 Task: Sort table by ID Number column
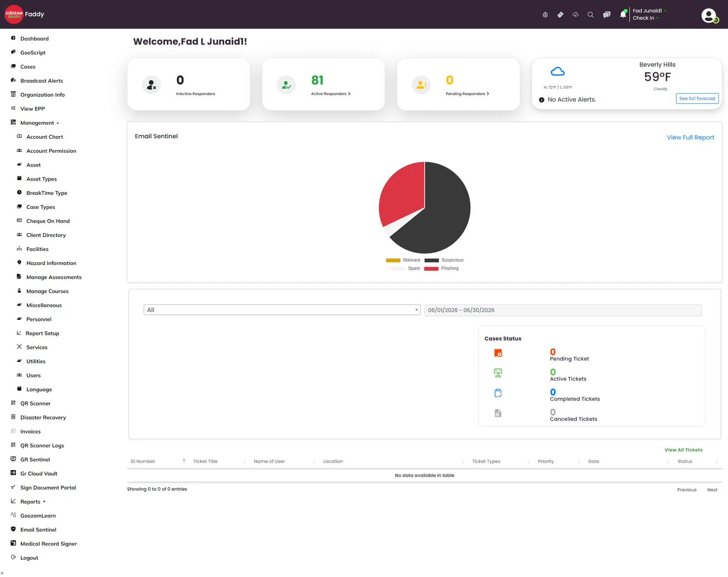pos(158,461)
